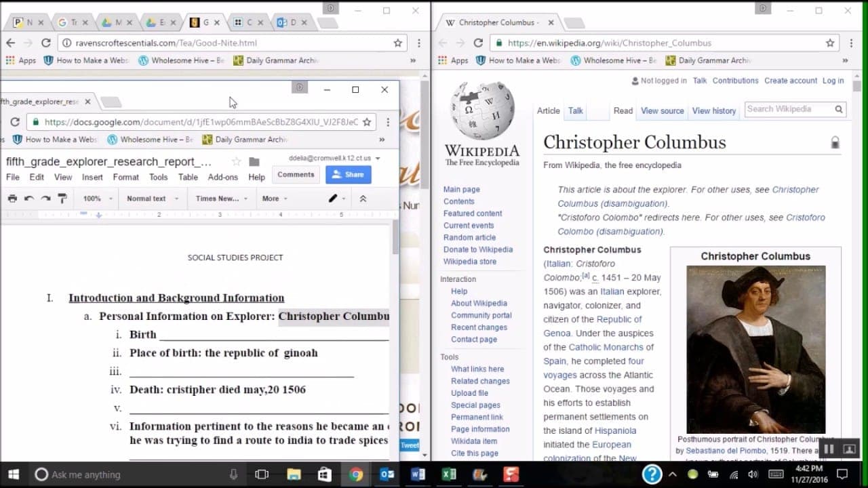Open the Format menu in Docs
The width and height of the screenshot is (868, 488).
(125, 178)
